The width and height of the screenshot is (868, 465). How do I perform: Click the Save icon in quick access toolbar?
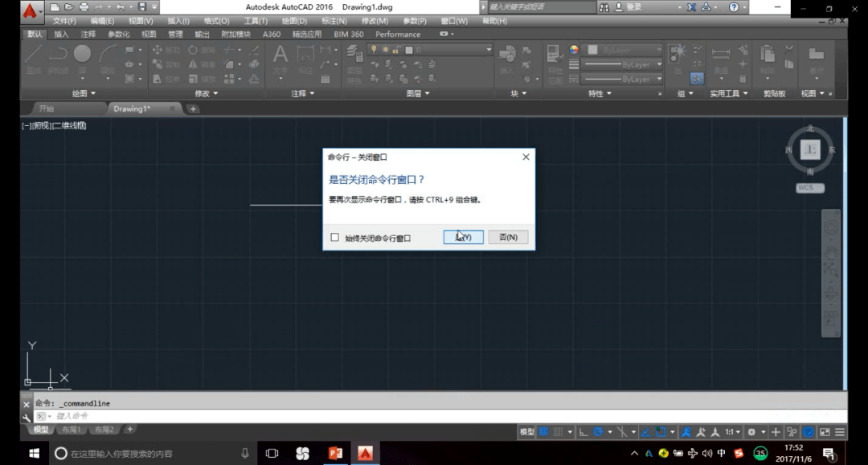pos(142,7)
